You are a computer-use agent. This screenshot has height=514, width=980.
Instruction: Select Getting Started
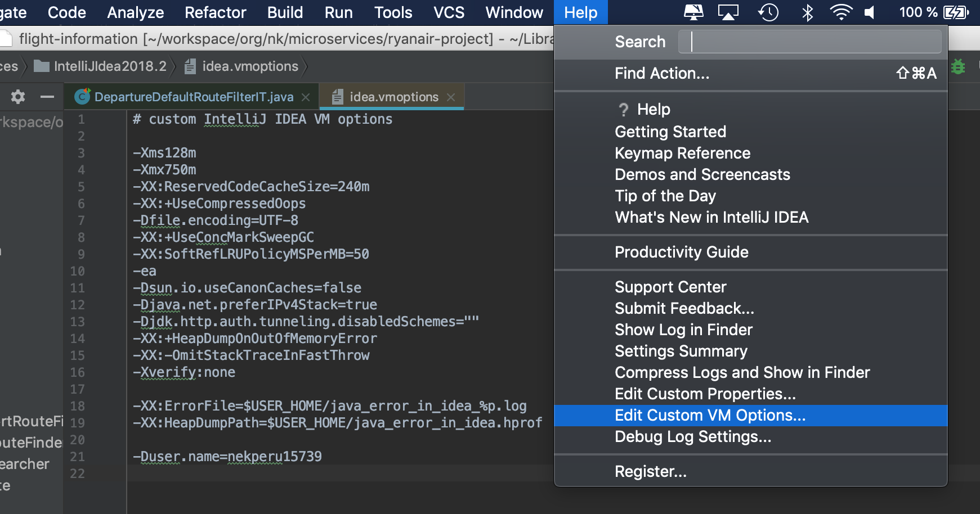tap(751, 132)
